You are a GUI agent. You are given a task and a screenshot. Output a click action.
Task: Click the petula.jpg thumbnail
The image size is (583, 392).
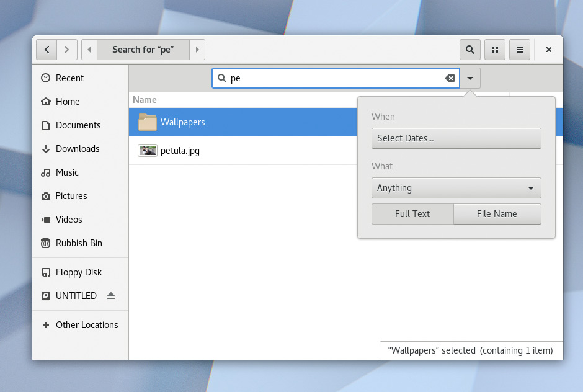148,151
